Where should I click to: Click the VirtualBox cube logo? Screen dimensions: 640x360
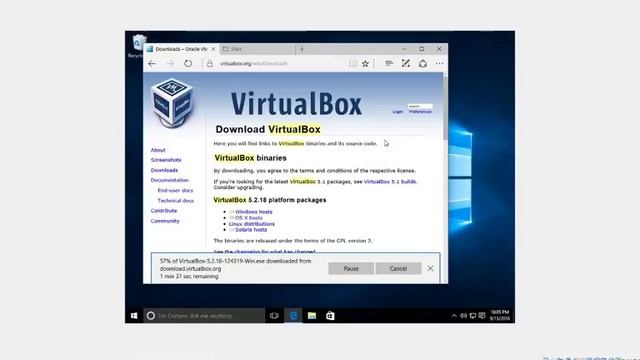pos(172,102)
